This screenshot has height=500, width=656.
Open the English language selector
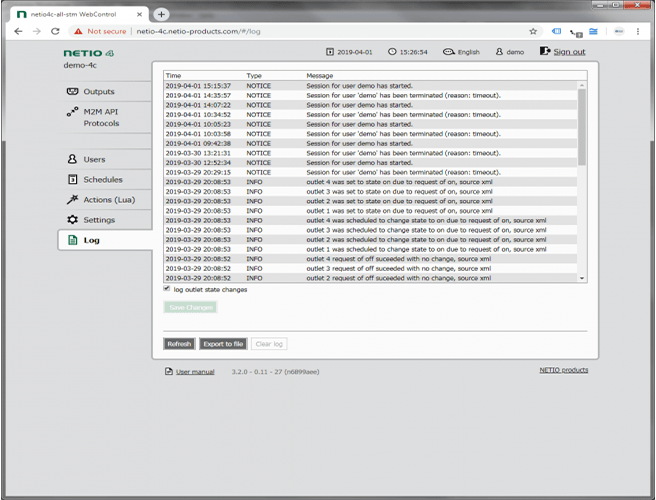coord(461,52)
